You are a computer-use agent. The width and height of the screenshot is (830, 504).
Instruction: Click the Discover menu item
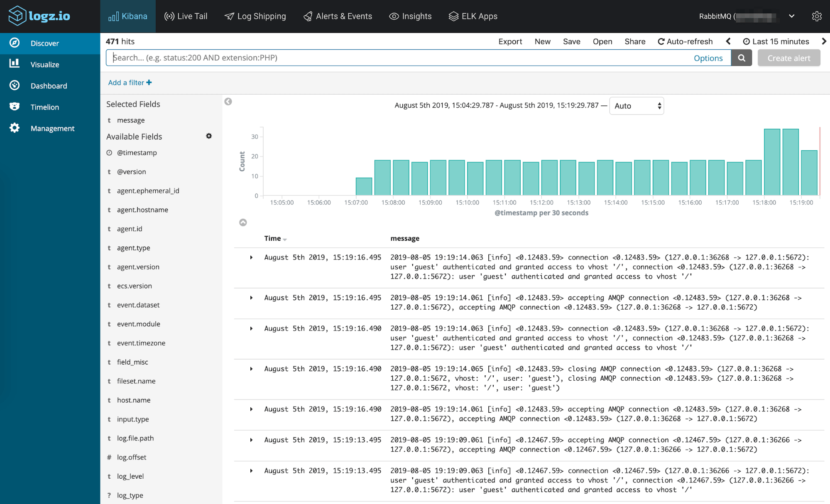[x=44, y=43]
